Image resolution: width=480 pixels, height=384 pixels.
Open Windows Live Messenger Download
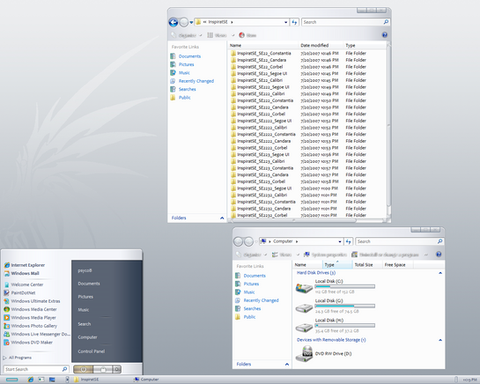37,334
